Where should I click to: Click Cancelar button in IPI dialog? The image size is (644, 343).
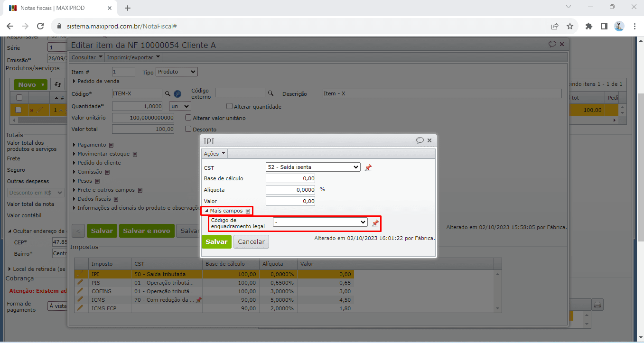(x=251, y=241)
